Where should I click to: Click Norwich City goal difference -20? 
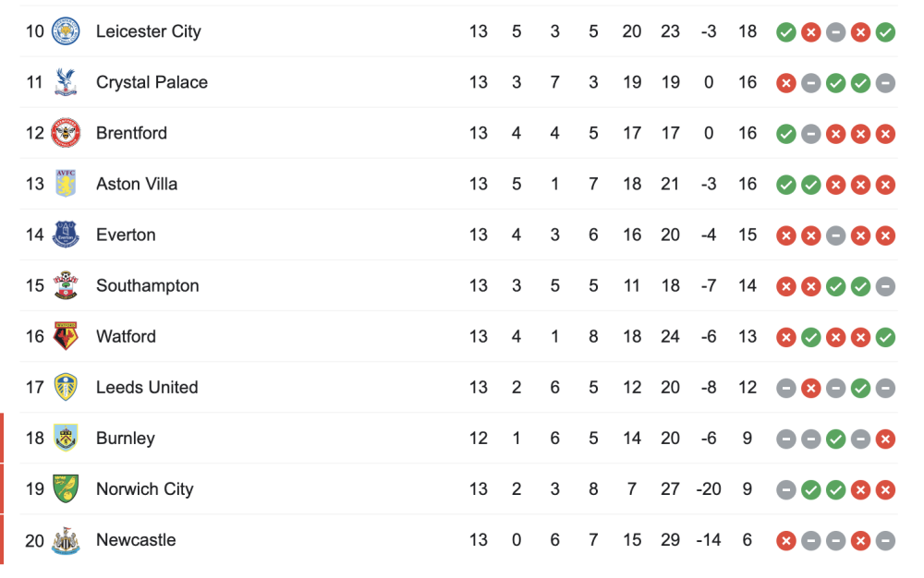(x=709, y=489)
